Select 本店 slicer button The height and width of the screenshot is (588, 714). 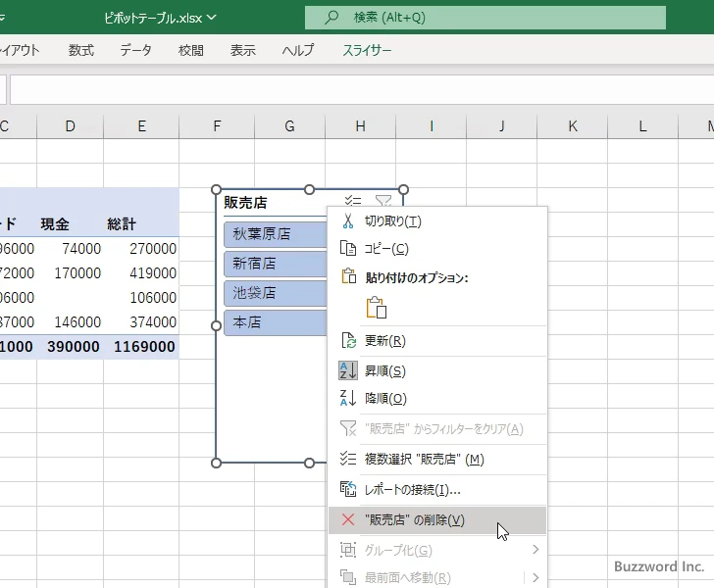(x=276, y=322)
